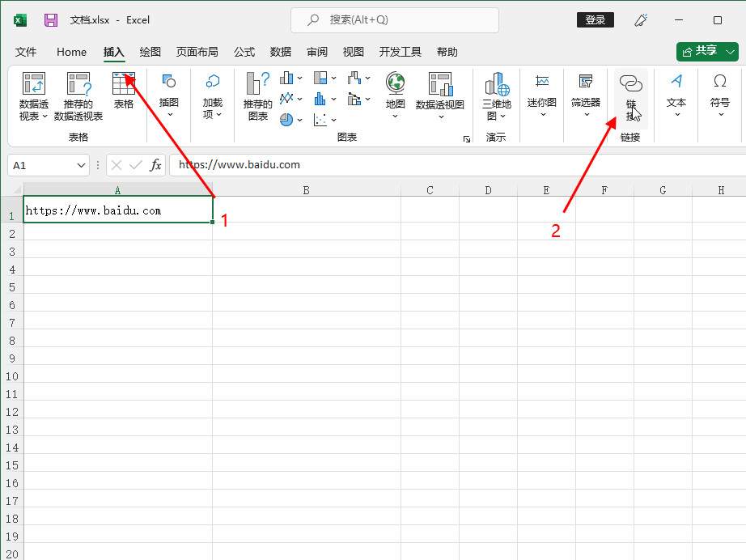Click the Link (链接) button
The image size is (746, 560).
(631, 98)
